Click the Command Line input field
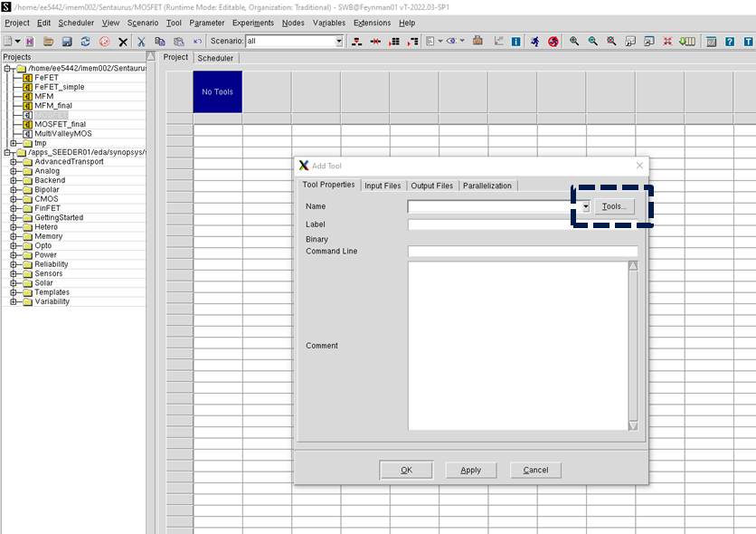This screenshot has height=534, width=756. tap(523, 252)
